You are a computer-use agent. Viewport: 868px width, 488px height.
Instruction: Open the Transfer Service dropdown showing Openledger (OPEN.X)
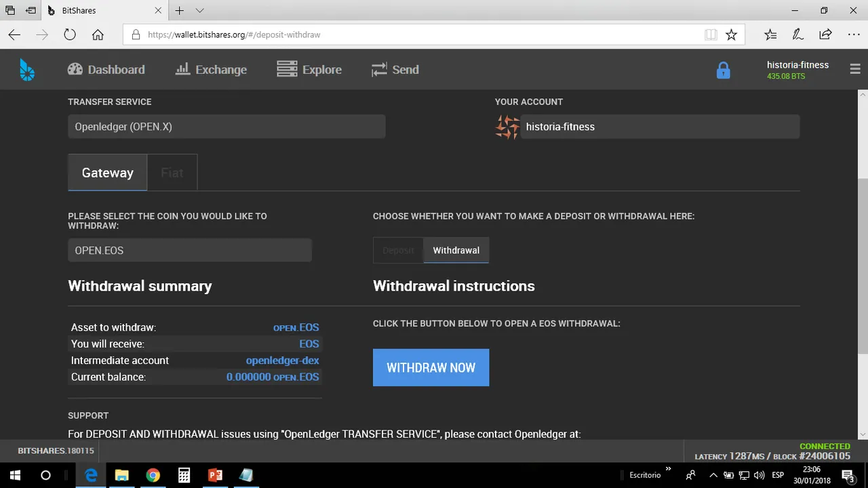point(226,127)
